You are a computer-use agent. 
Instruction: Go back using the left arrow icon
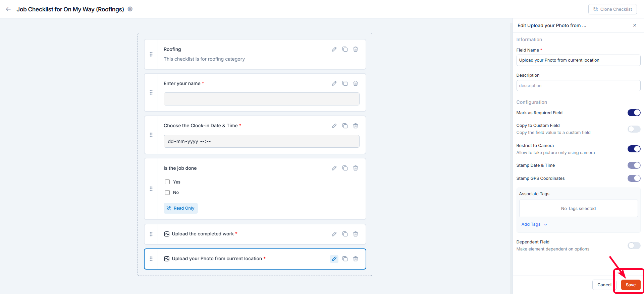pyautogui.click(x=8, y=9)
